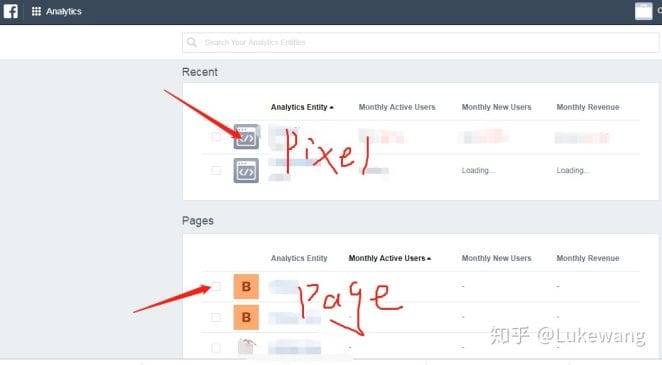The image size is (662, 365).
Task: Click the Pages section heading
Action: 198,221
